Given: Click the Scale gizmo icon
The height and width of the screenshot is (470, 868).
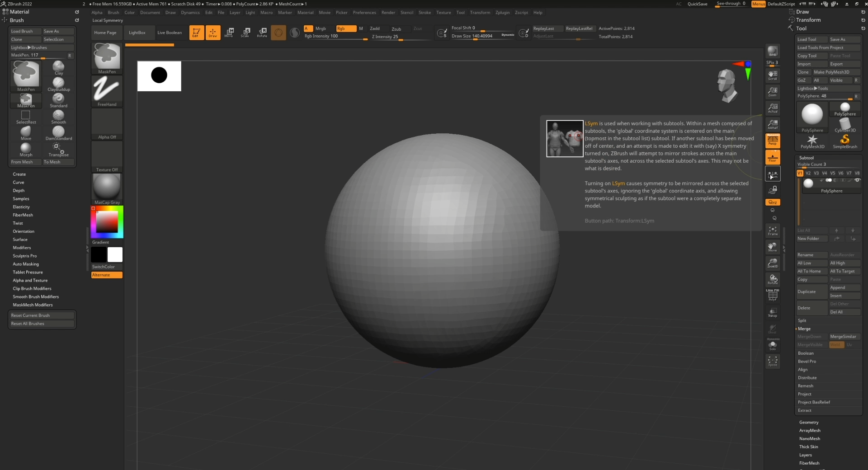Looking at the screenshot, I should pyautogui.click(x=245, y=33).
